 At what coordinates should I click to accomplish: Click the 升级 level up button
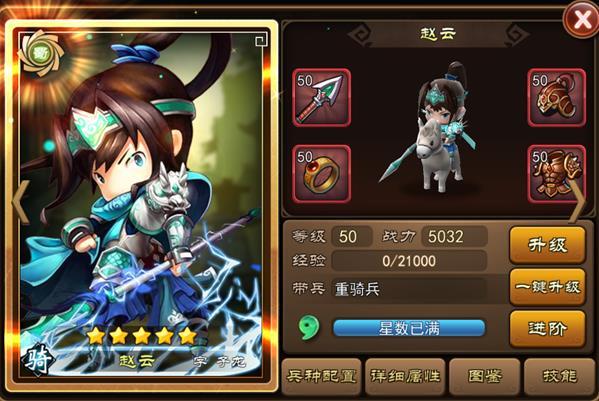tap(547, 245)
